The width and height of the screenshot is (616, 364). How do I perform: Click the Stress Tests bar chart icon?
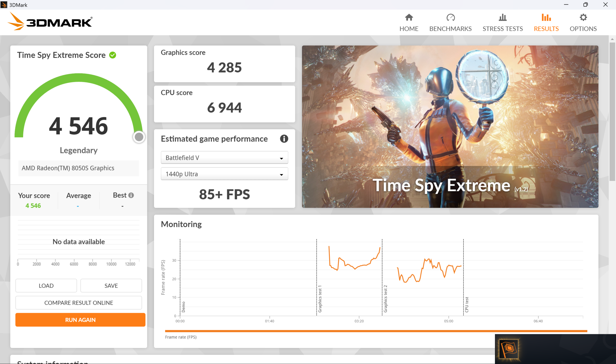pyautogui.click(x=502, y=17)
